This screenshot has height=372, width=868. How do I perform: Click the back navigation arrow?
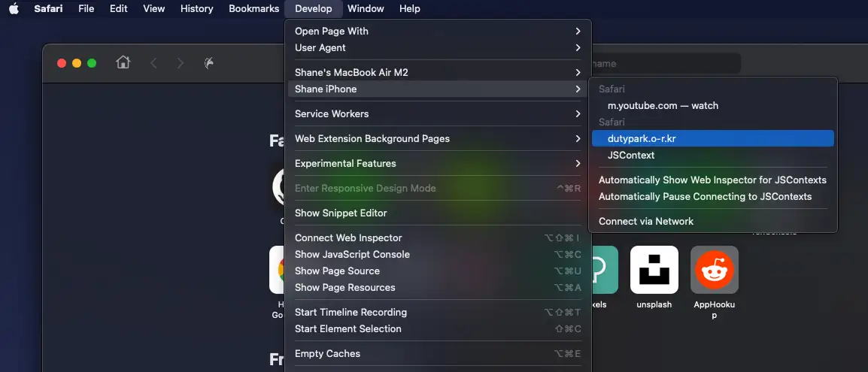(154, 63)
